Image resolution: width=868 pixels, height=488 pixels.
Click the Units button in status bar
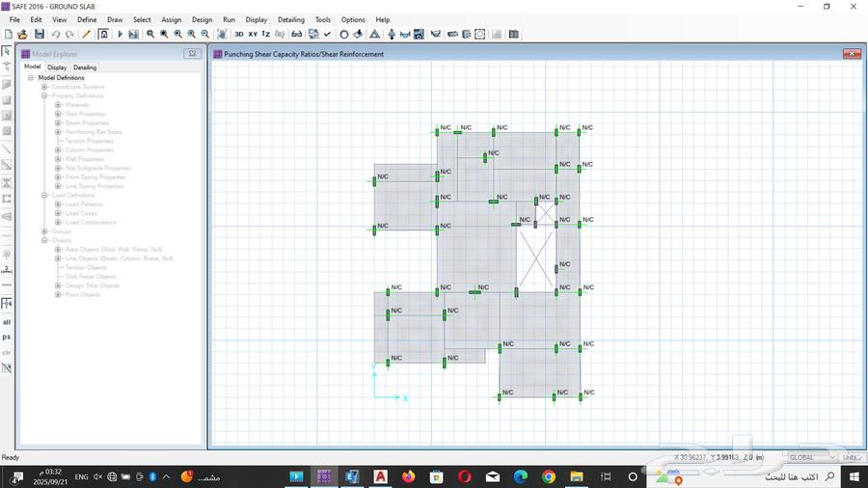tap(852, 457)
